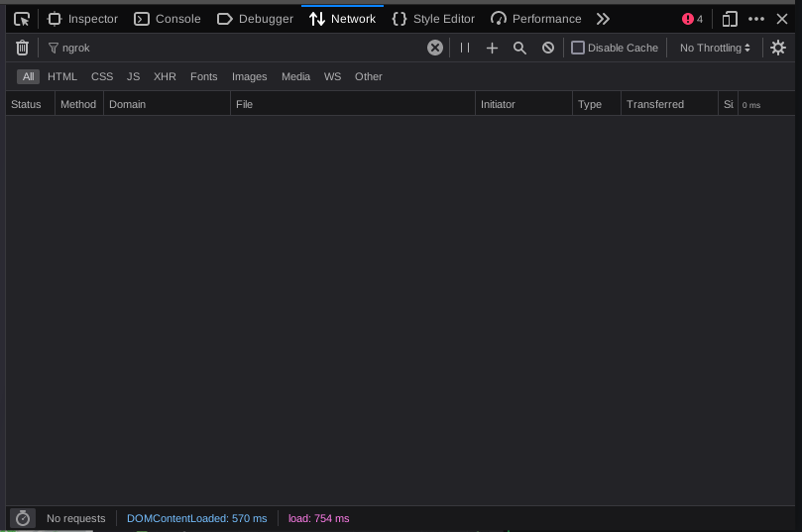Sort by the Domain column header

(x=128, y=104)
